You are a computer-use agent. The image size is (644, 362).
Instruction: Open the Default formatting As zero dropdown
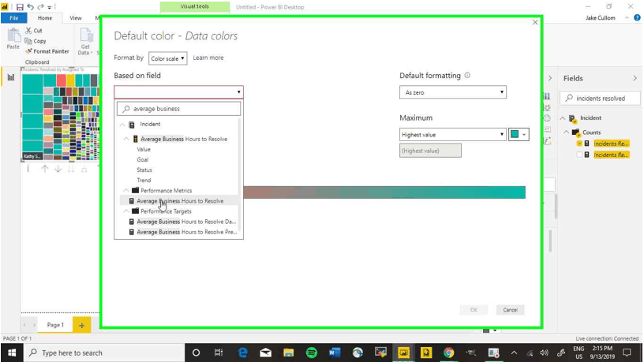coord(452,92)
